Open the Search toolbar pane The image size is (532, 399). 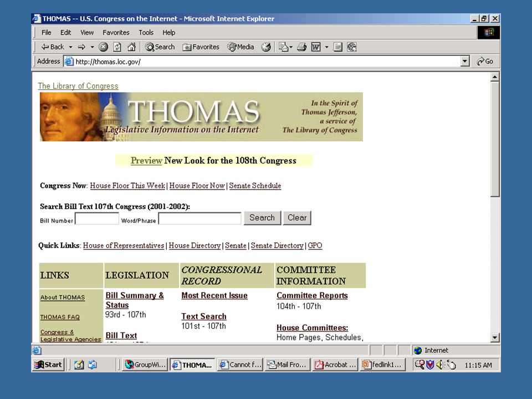point(160,47)
